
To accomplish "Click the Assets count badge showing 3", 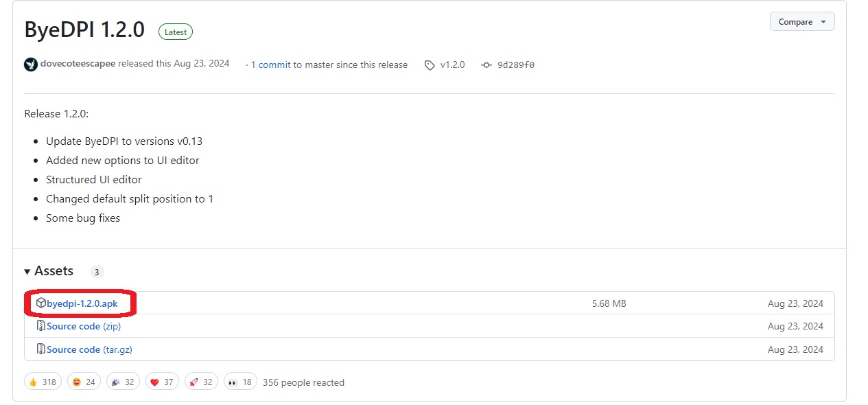I will [97, 272].
